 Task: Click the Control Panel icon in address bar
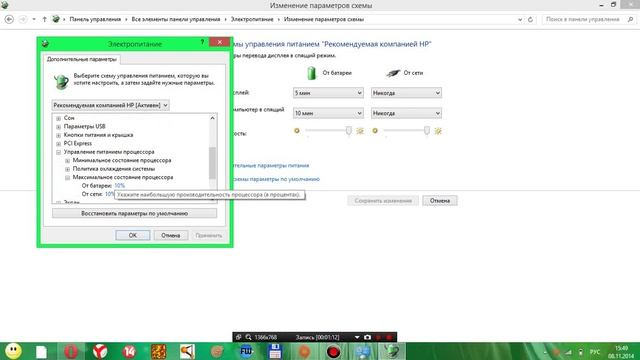56,19
